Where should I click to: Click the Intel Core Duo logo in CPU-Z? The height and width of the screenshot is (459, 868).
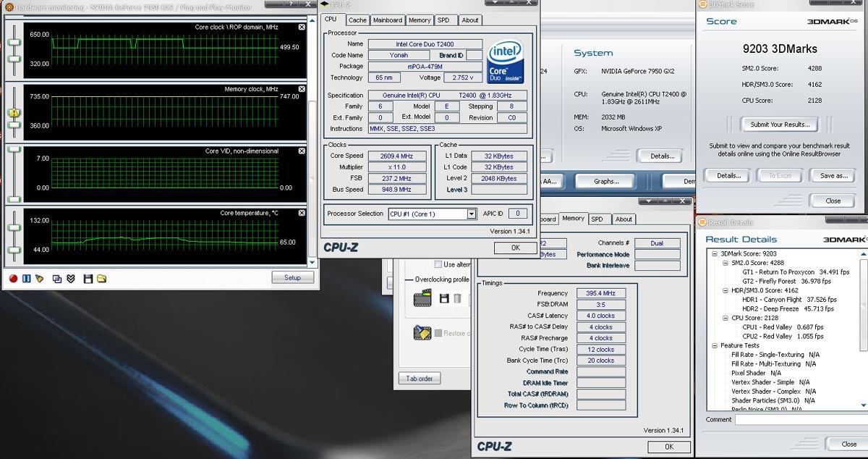[x=506, y=62]
